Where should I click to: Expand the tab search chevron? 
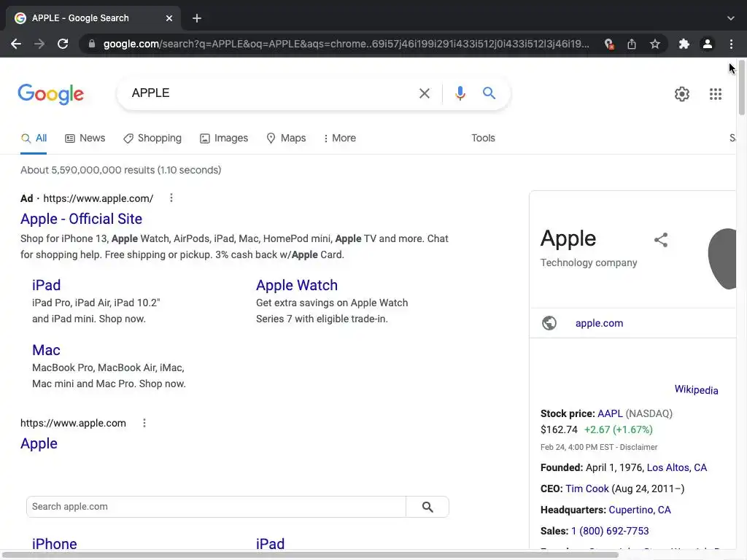pyautogui.click(x=731, y=18)
